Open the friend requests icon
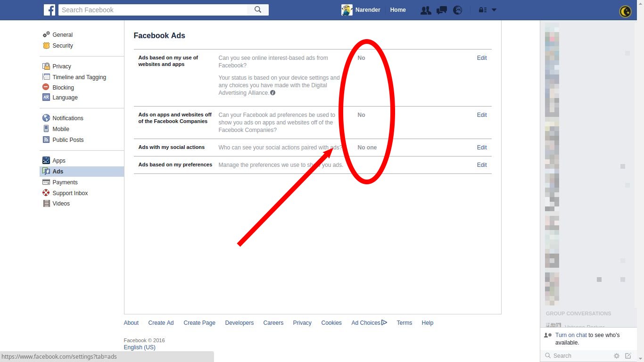The width and height of the screenshot is (644, 362). pos(426,10)
